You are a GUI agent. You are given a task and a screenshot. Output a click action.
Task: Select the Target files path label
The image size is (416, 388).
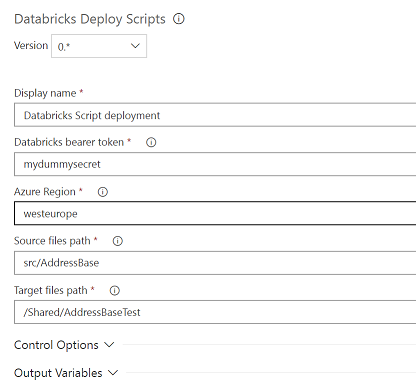[51, 291]
